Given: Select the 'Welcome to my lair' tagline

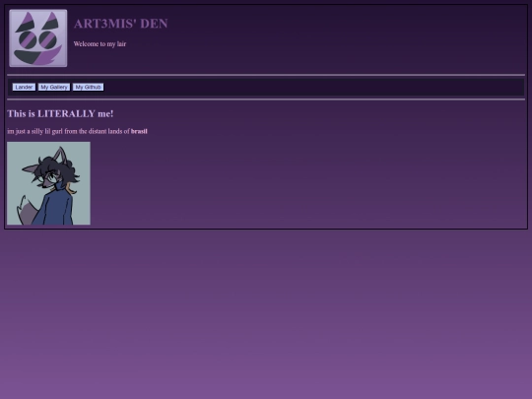Looking at the screenshot, I should [x=100, y=43].
